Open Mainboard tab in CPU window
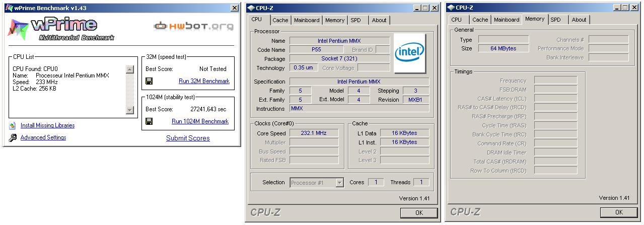This screenshot has width=644, height=225. pyautogui.click(x=307, y=20)
